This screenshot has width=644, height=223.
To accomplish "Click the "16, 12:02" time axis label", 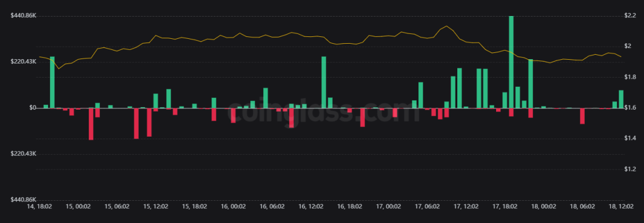I will coord(312,206).
